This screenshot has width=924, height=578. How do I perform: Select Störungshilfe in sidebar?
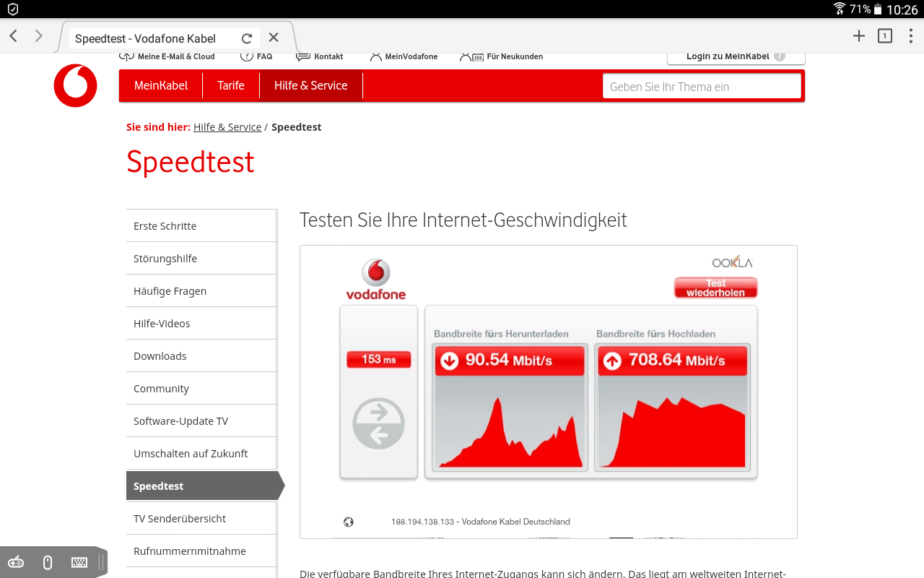201,259
